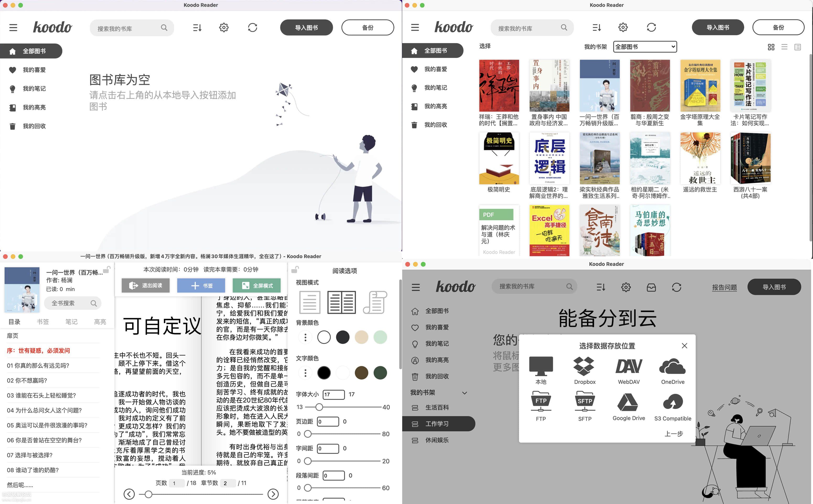Toggle the lock icon on the book info panel

point(107,269)
